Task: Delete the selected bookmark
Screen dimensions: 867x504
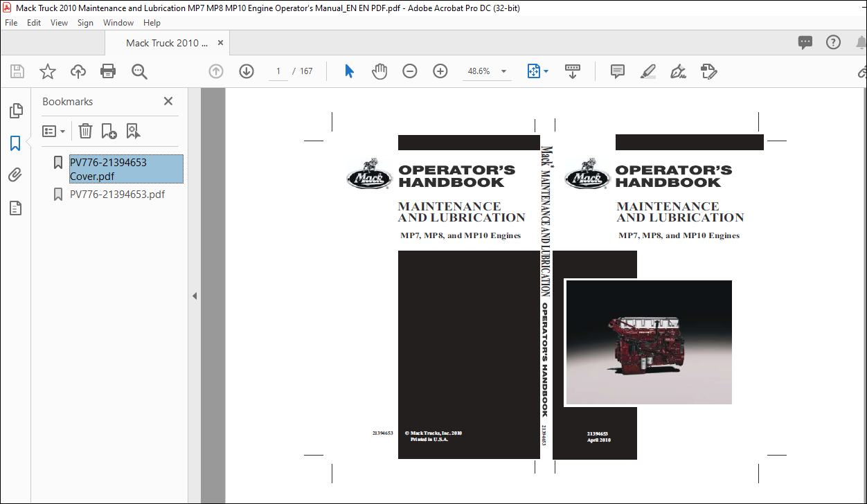Action: (85, 131)
